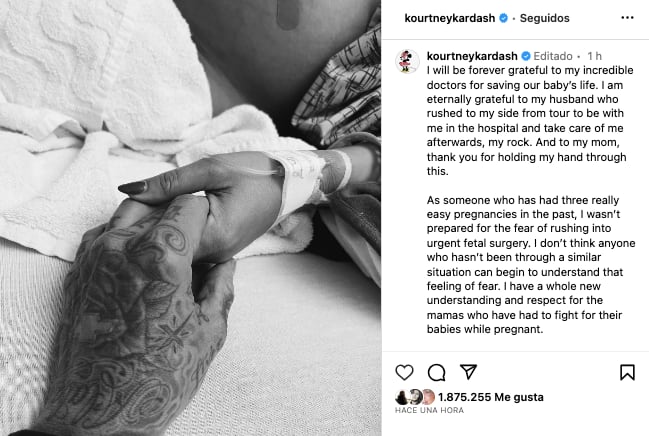Click the 1 h caption timestamp

coord(594,56)
